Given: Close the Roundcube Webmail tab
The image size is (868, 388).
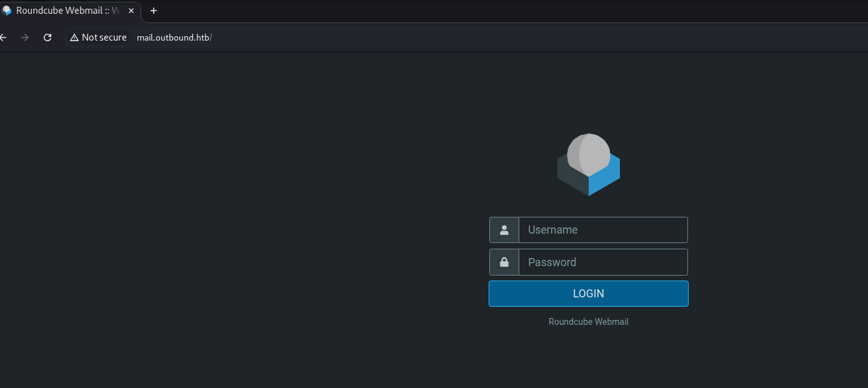Looking at the screenshot, I should tap(131, 11).
